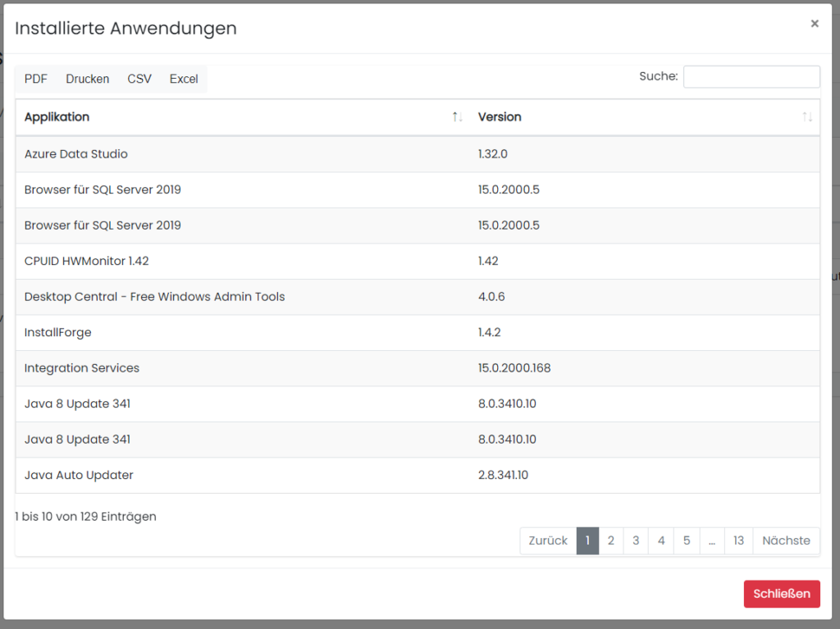Sort by Applikation column arrows icon
The height and width of the screenshot is (629, 840).
(458, 117)
